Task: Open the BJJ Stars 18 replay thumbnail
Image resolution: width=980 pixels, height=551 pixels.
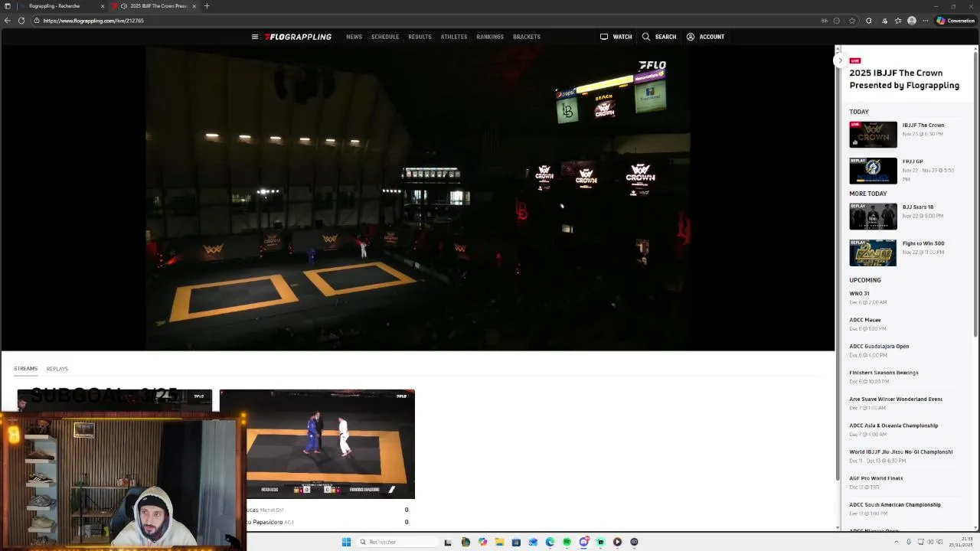Action: tap(873, 216)
